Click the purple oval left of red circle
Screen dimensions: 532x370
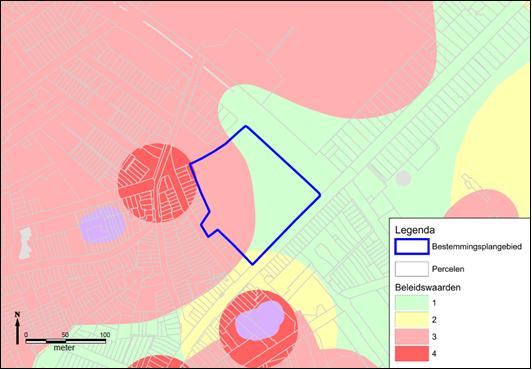103,224
